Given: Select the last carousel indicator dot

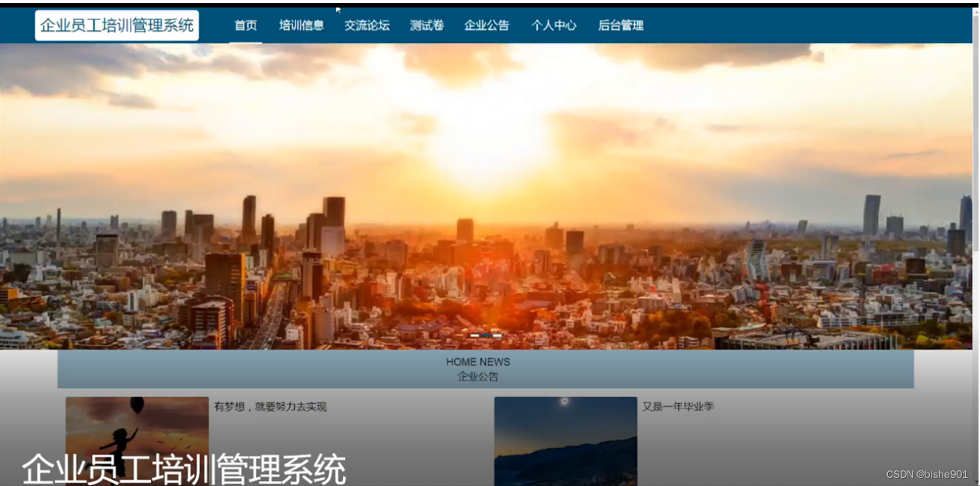Looking at the screenshot, I should click(x=497, y=336).
